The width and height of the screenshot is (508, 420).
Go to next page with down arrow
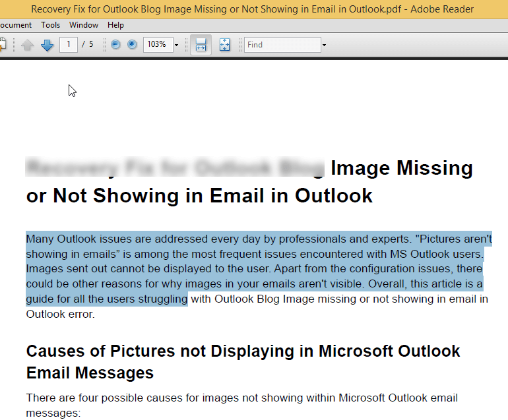click(x=48, y=45)
